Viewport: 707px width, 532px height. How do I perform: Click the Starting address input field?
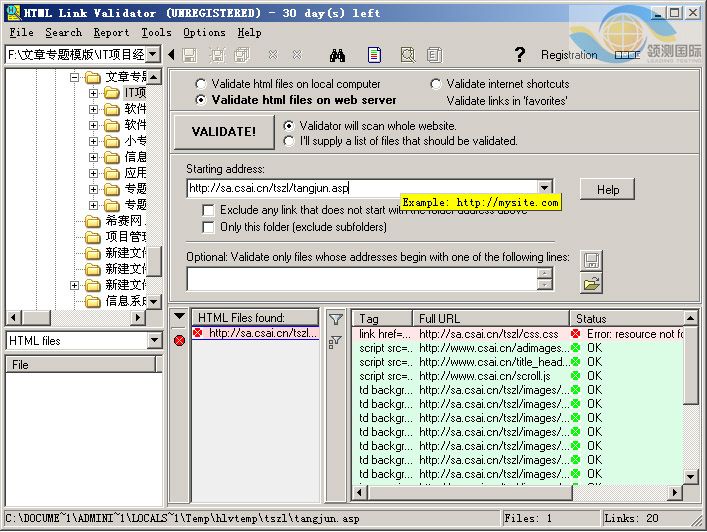[x=362, y=188]
